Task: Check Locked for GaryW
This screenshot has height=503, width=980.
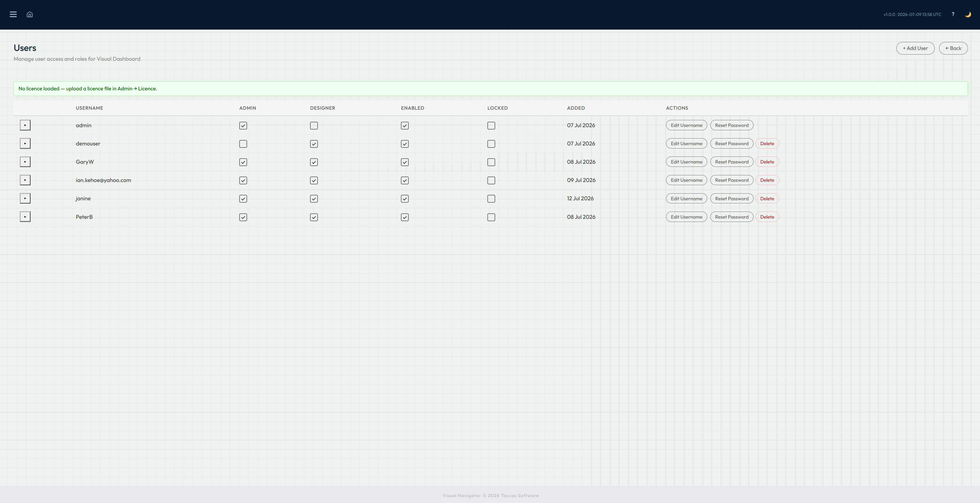Action: (x=491, y=162)
